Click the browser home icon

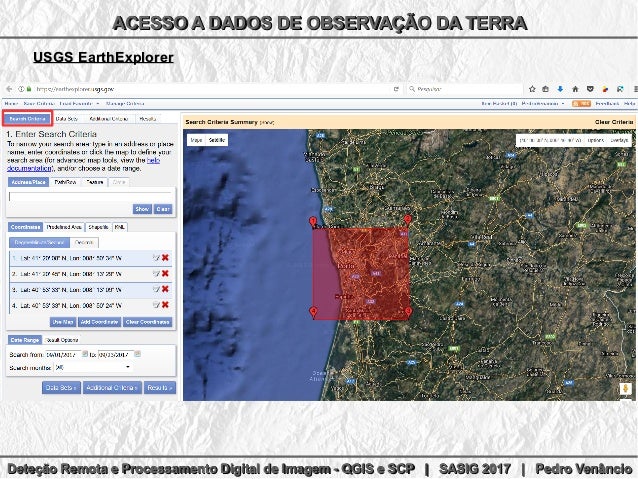click(575, 89)
